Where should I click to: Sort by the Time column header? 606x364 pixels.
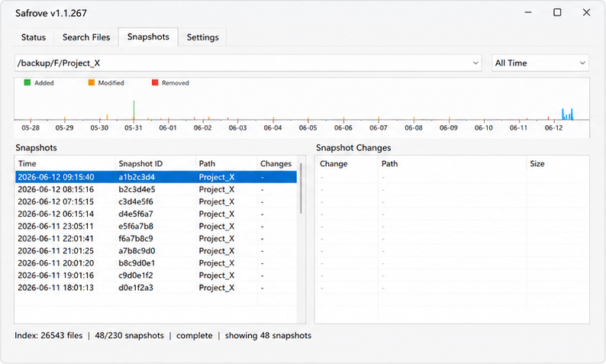click(x=65, y=164)
